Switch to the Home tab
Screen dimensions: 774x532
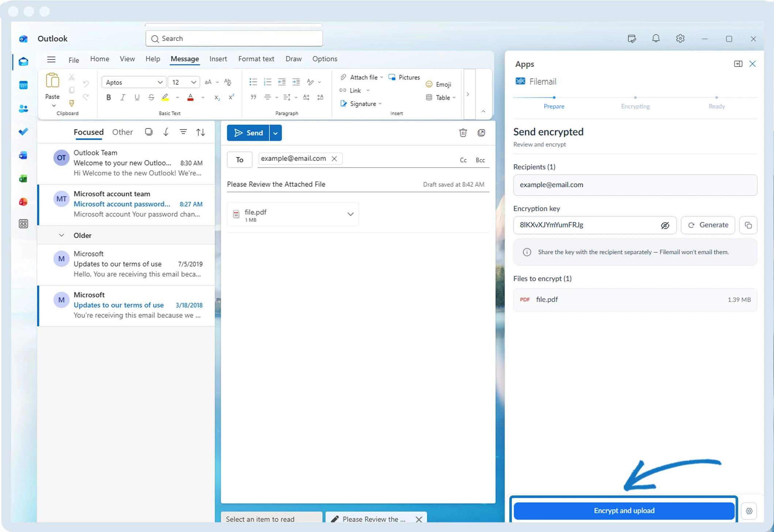[x=99, y=59]
